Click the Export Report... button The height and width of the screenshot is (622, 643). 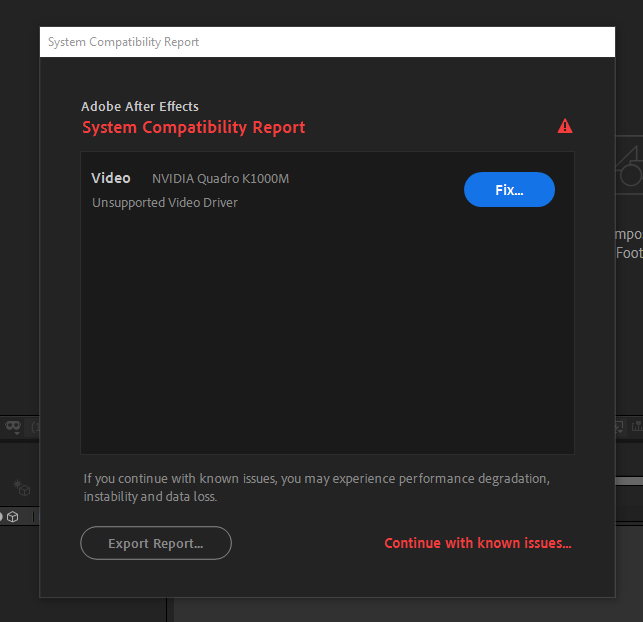156,543
